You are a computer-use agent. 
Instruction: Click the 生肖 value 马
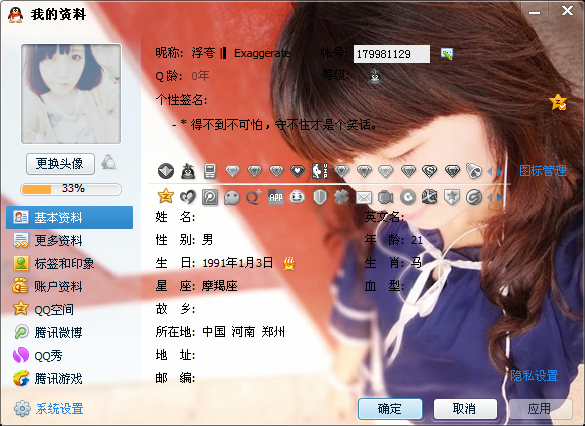[x=416, y=263]
